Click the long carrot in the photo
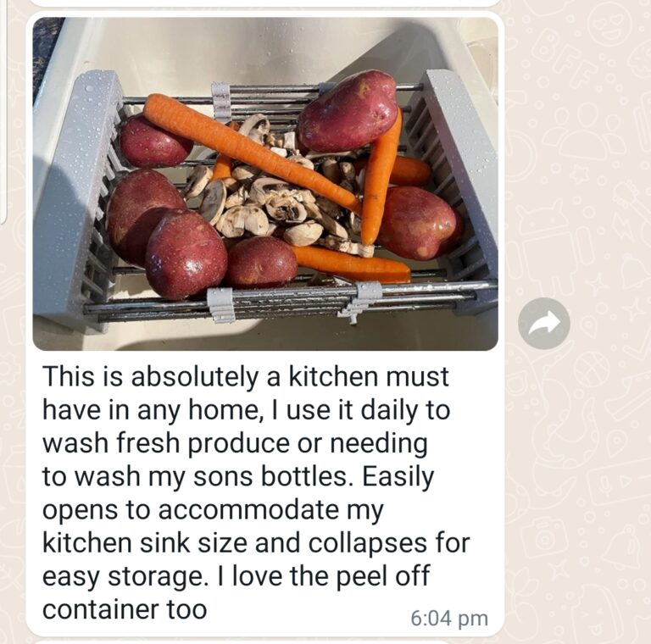The image size is (651, 644). tap(251, 151)
